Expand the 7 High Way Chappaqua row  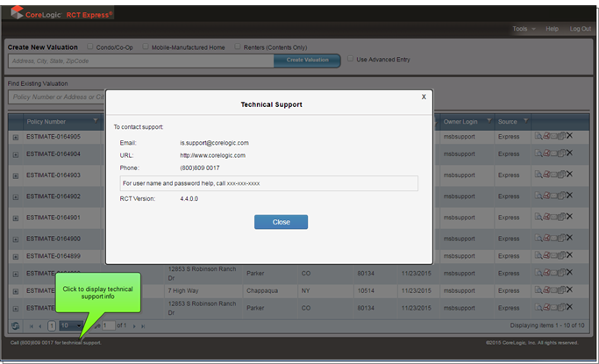point(16,291)
